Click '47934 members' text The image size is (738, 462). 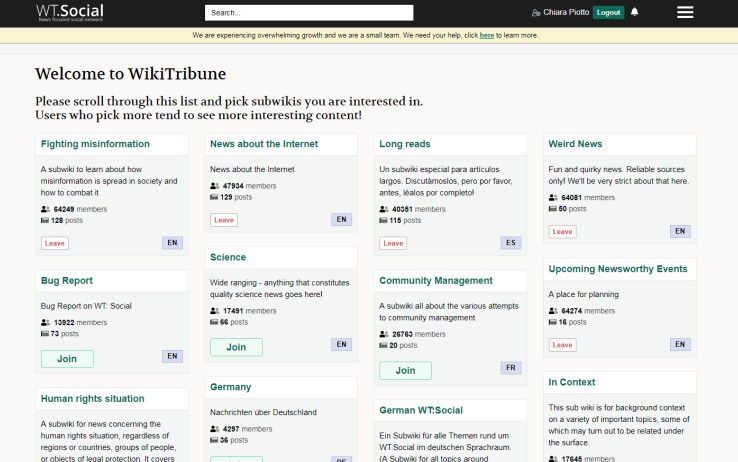[249, 186]
